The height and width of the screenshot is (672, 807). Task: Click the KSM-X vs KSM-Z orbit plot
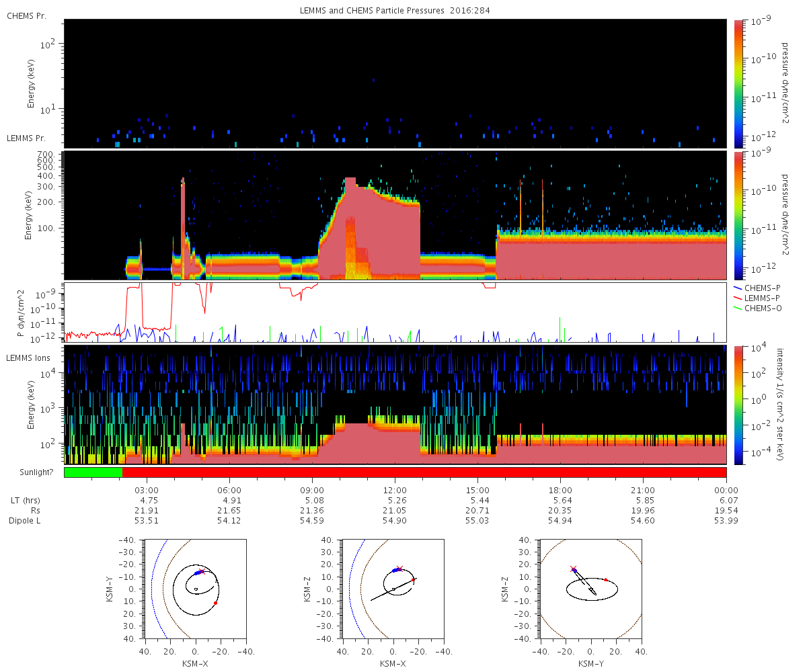click(x=393, y=588)
